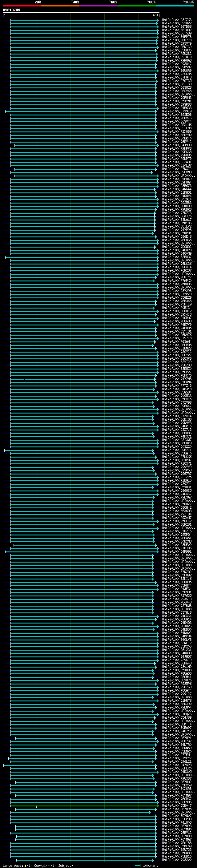Open hit UniRef100_C5WTC9
The width and height of the screenshot is (197, 868).
coord(176,47)
